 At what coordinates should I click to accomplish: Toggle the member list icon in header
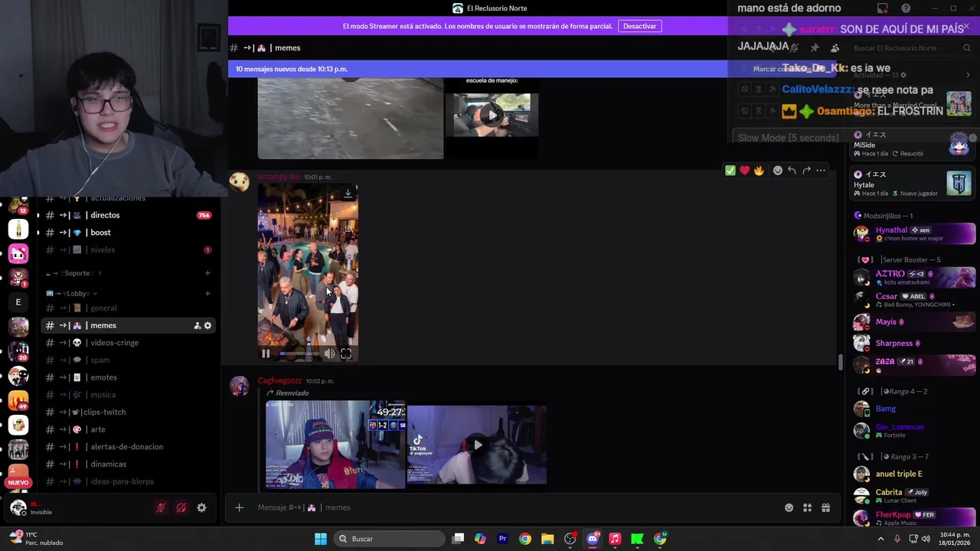tap(835, 47)
